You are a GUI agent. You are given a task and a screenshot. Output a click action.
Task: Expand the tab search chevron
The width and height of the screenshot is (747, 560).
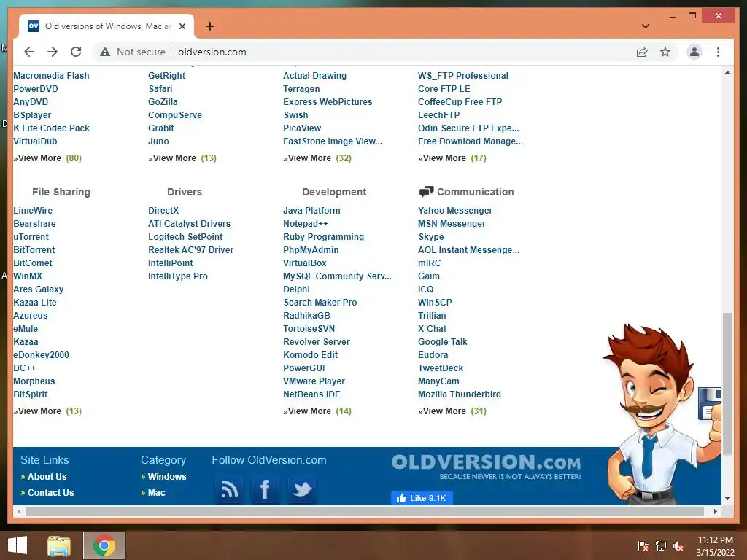pyautogui.click(x=646, y=26)
